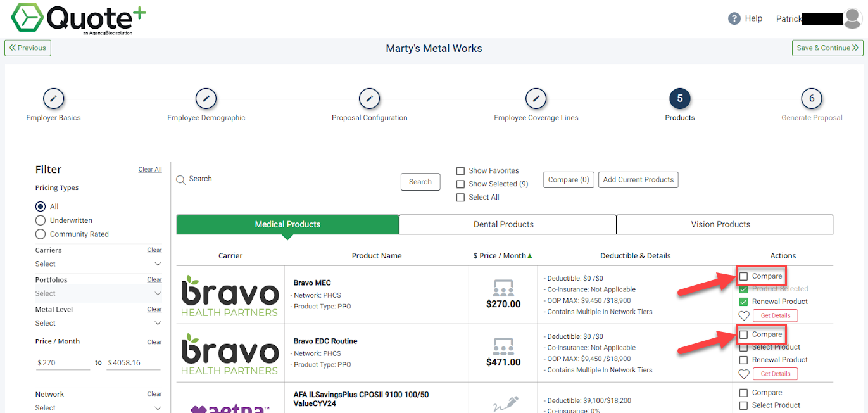Image resolution: width=868 pixels, height=413 pixels.
Task: Open Employee Demographic step pencil icon
Action: click(x=206, y=99)
